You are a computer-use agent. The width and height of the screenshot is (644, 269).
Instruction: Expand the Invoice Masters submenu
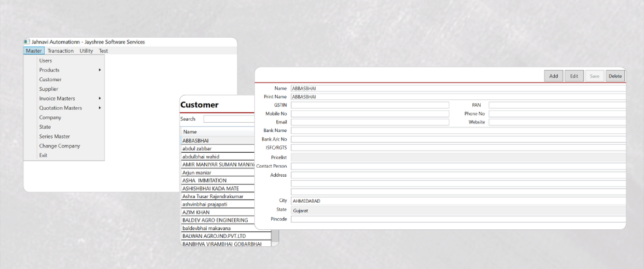click(100, 99)
